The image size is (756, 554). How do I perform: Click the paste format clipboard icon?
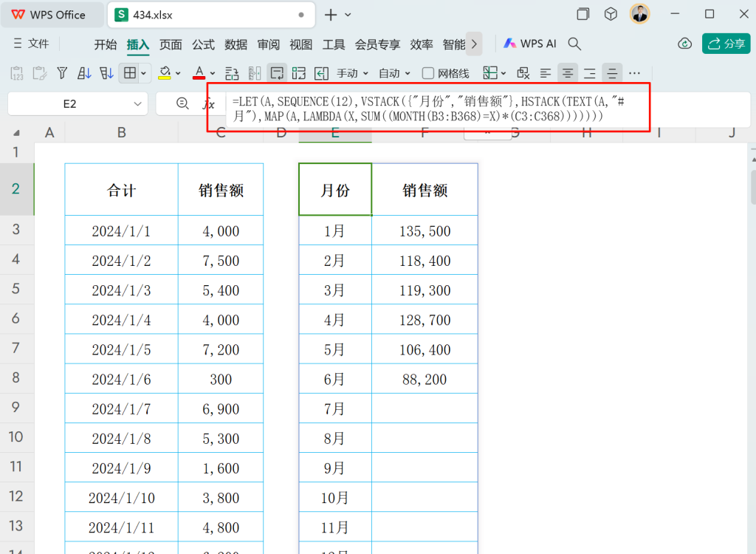[40, 73]
